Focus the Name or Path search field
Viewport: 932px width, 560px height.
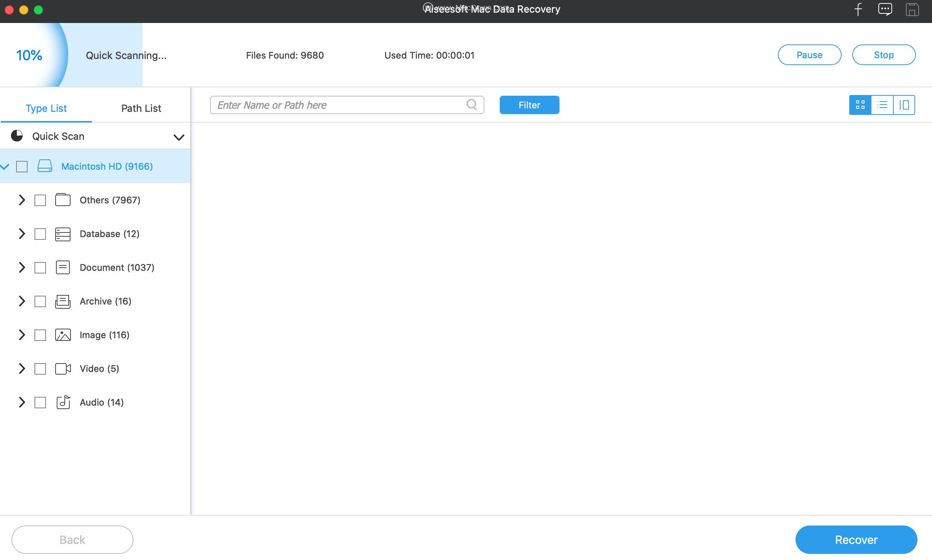337,105
